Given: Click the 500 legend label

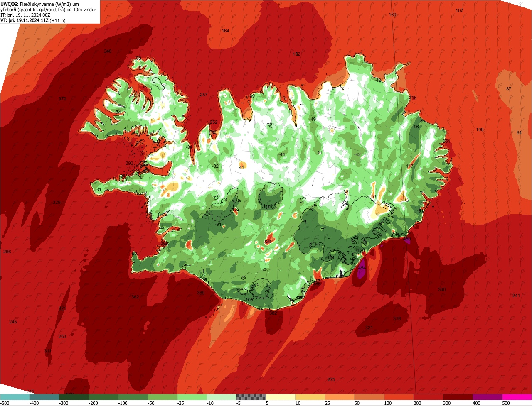Looking at the screenshot, I should click(x=506, y=403).
